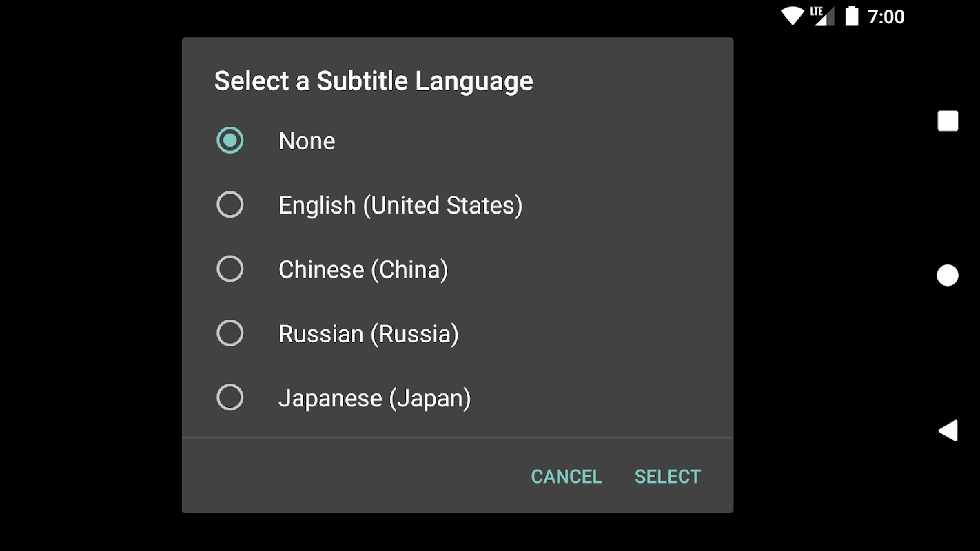Open recent apps with square icon
This screenshot has width=980, height=551.
[x=948, y=121]
